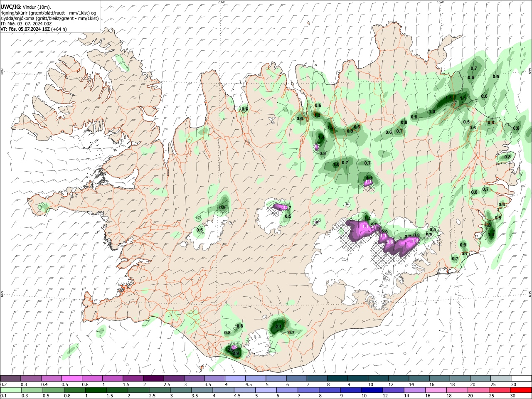The width and height of the screenshot is (532, 399).
Task: Click the light pink bottom-row swatch labeled 16
Action: [436, 390]
